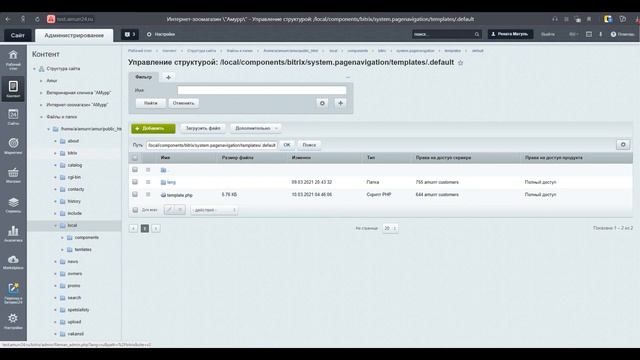Switch to the Сайт tab
This screenshot has width=640, height=360.
click(x=18, y=36)
